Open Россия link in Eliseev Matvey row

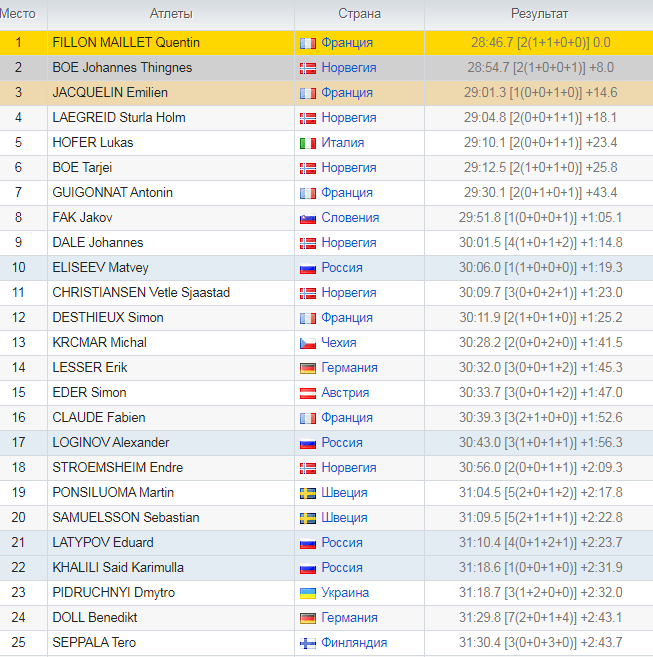pos(342,267)
